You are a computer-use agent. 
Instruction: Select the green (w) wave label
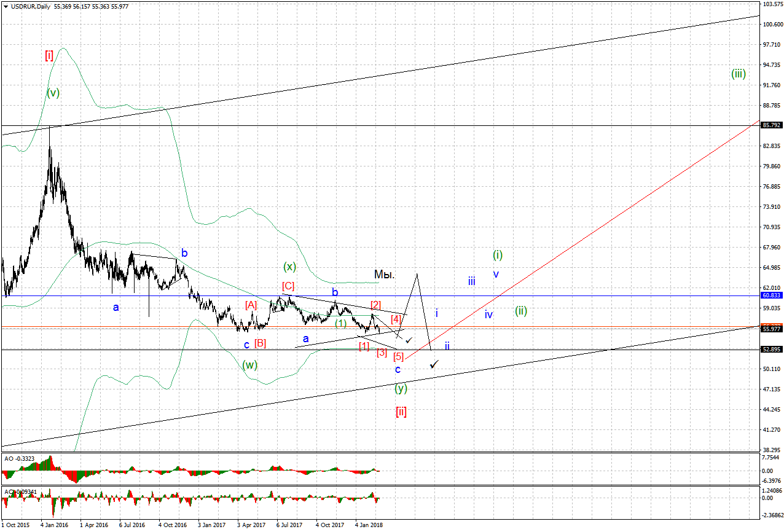[x=249, y=364]
